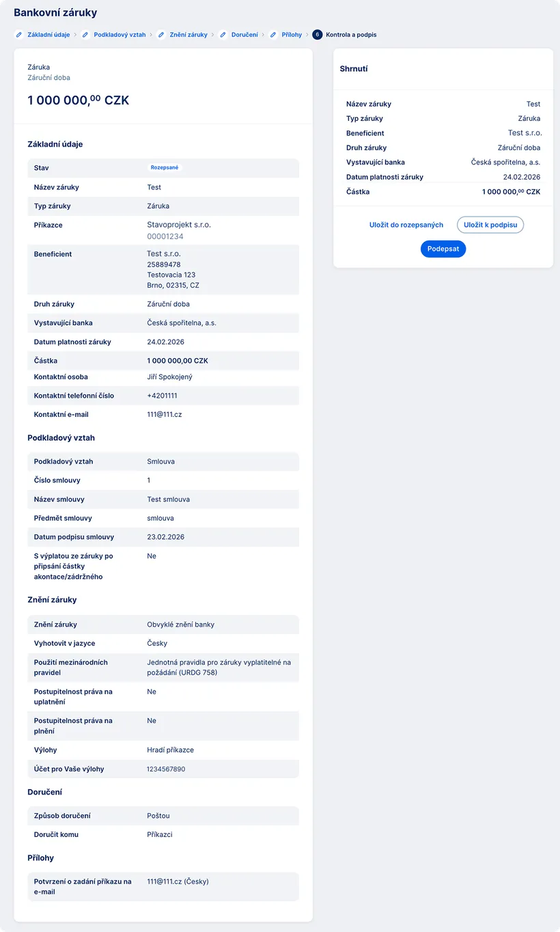This screenshot has height=932, width=560.
Task: Jump to the Přílohy step
Action: [292, 35]
